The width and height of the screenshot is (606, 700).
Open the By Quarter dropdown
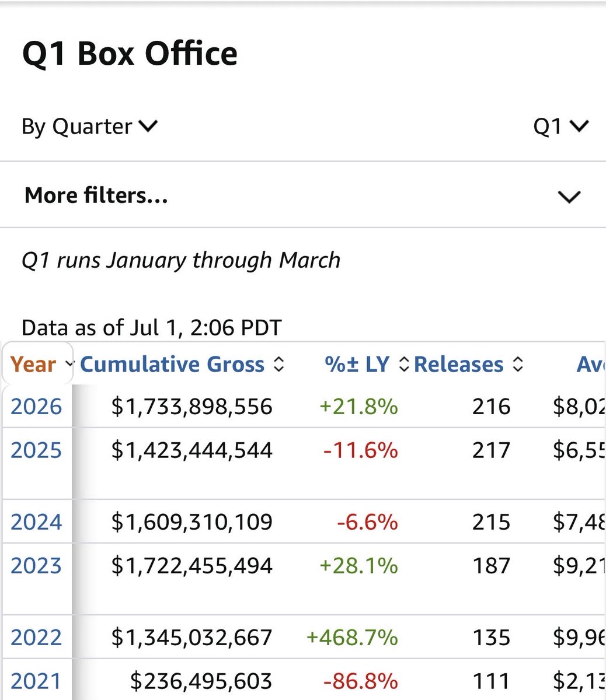click(89, 127)
